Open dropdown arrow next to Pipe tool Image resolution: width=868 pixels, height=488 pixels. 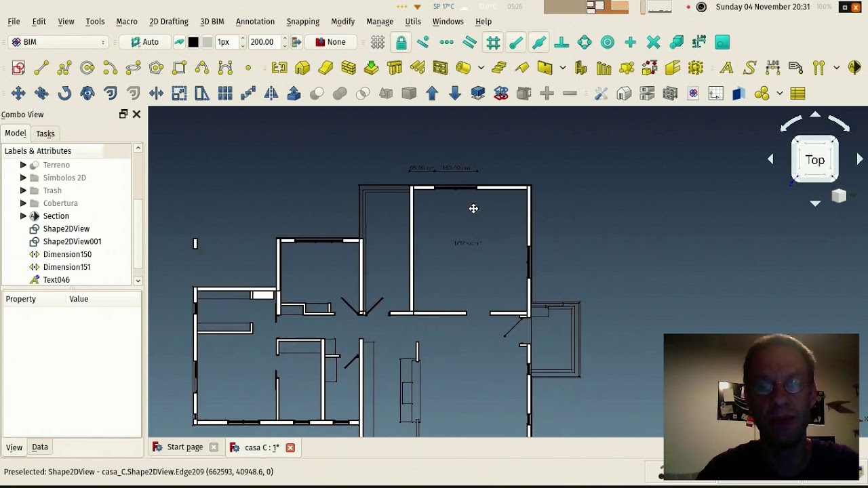[x=481, y=68]
